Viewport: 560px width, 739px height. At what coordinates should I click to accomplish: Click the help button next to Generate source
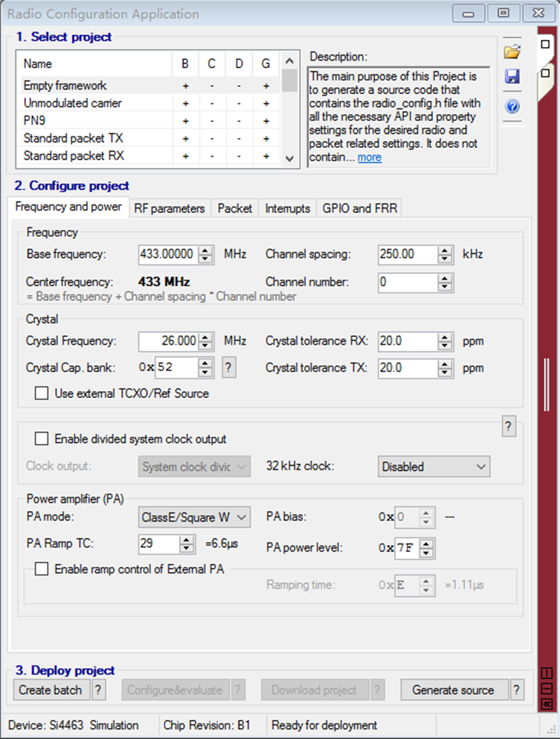[x=516, y=690]
